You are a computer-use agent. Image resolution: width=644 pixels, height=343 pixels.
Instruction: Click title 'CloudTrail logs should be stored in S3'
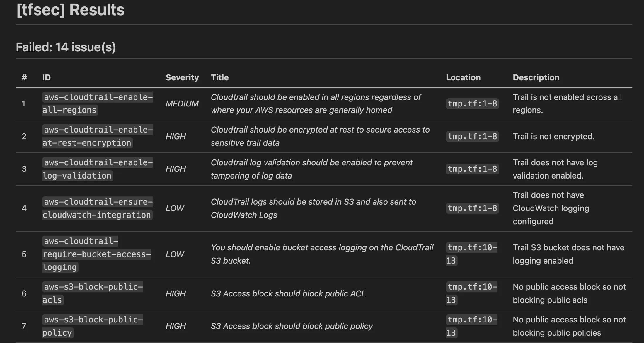[314, 208]
